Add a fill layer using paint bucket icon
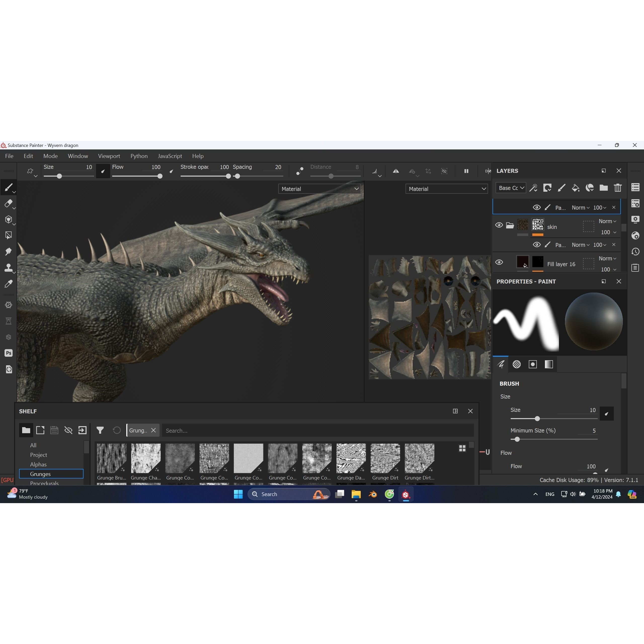The width and height of the screenshot is (644, 644). 575,188
